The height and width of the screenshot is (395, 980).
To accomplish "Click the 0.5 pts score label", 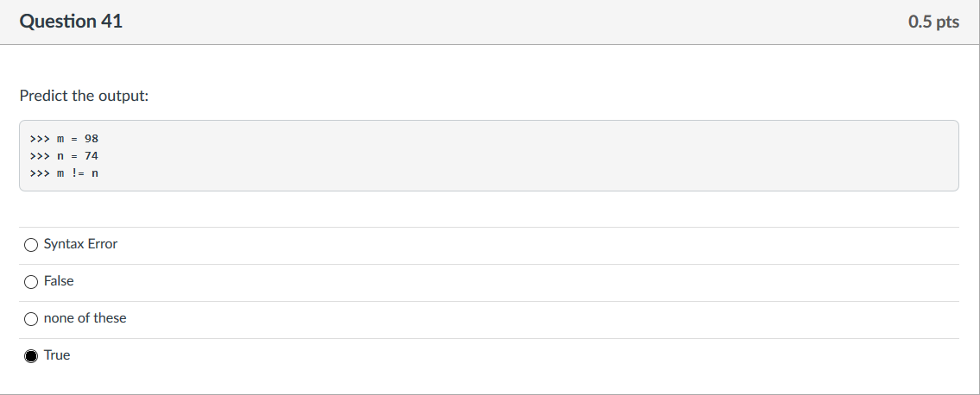I will (933, 22).
